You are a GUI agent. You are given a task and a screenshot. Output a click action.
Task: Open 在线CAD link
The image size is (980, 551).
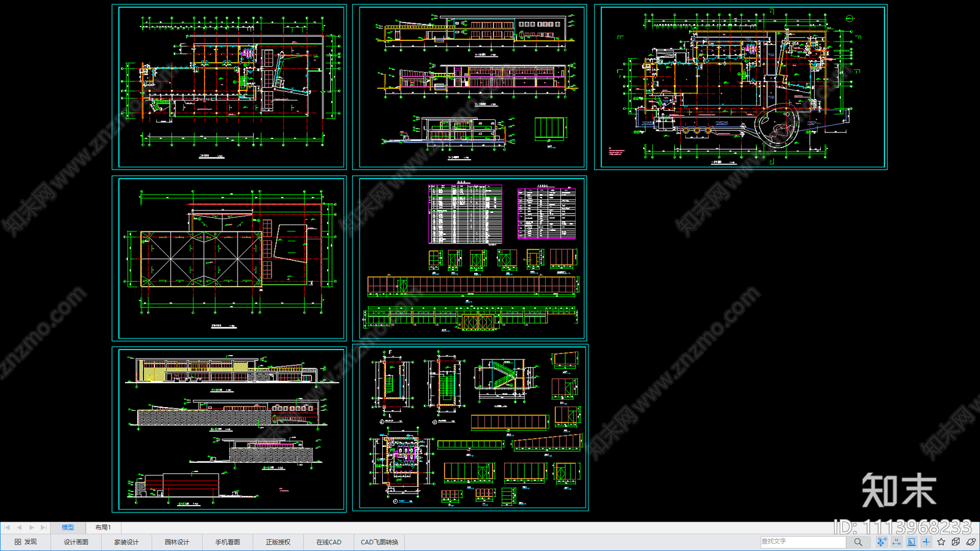click(x=329, y=542)
